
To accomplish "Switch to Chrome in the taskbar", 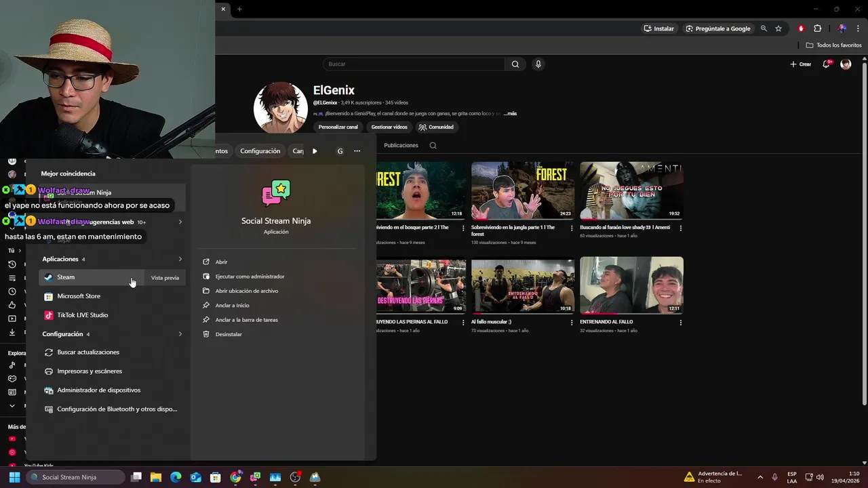I will pyautogui.click(x=235, y=477).
